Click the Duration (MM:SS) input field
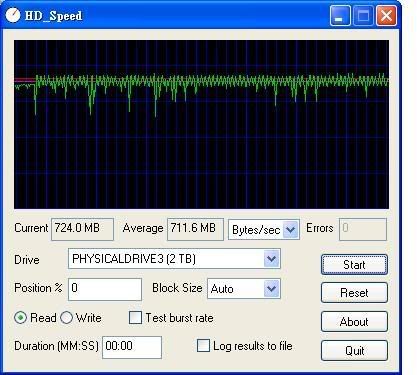 pyautogui.click(x=132, y=347)
